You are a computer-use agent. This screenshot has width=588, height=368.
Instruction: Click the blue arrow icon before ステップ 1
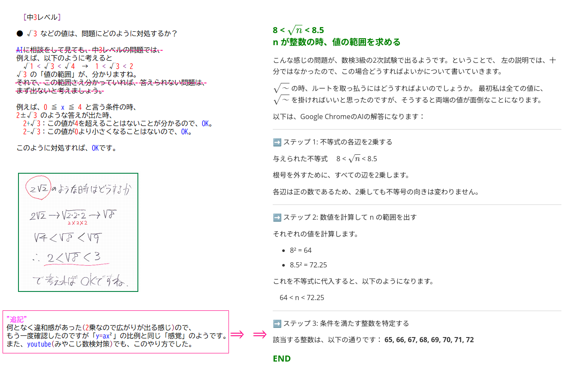click(x=276, y=142)
